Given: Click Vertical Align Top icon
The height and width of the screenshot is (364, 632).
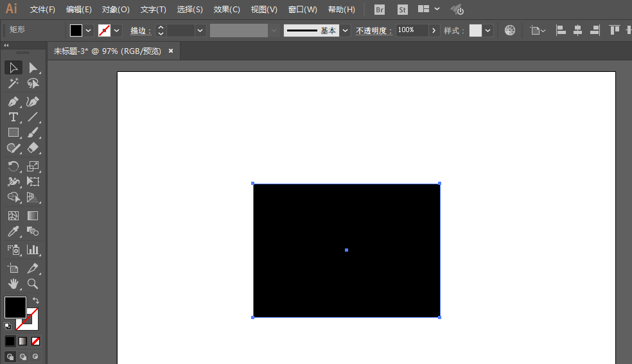Looking at the screenshot, I should pos(614,30).
